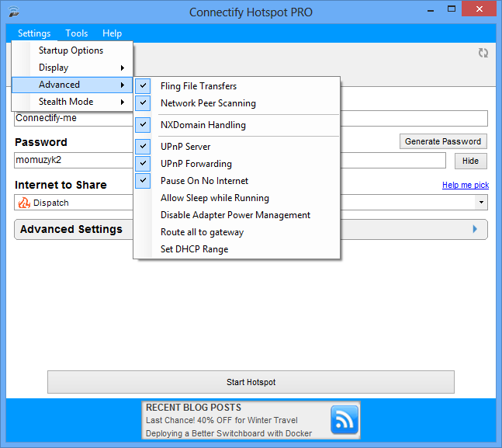
Task: Open the Advanced submenu entry
Action: (x=72, y=85)
